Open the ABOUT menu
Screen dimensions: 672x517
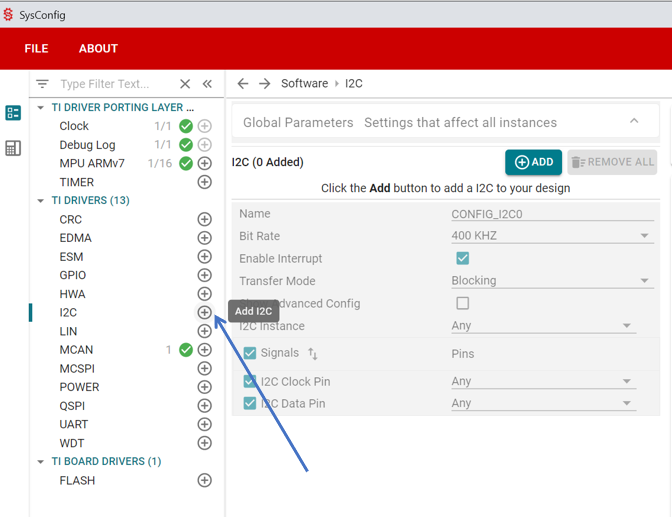[x=98, y=49]
